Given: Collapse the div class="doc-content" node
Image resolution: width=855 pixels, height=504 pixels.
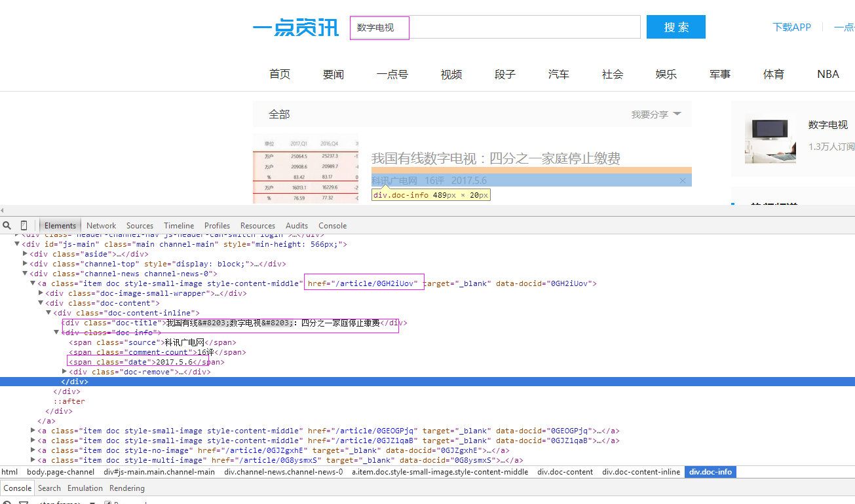Looking at the screenshot, I should point(41,303).
